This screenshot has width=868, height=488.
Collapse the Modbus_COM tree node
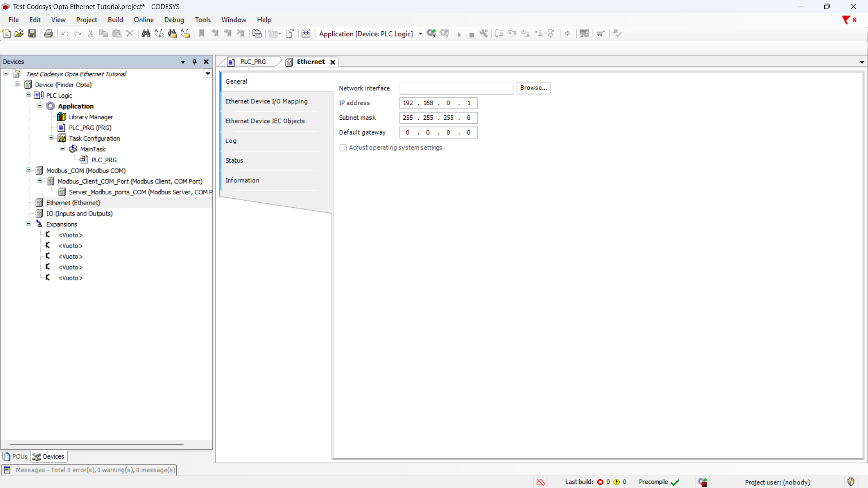(28, 170)
